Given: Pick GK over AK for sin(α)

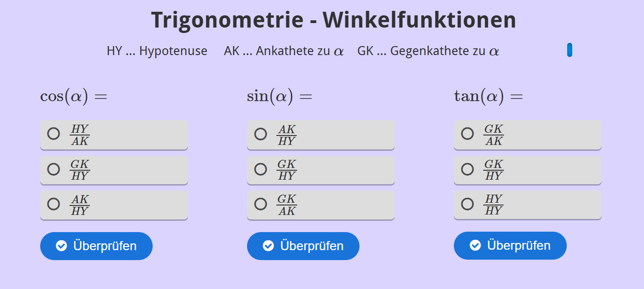Looking at the screenshot, I should point(261,204).
